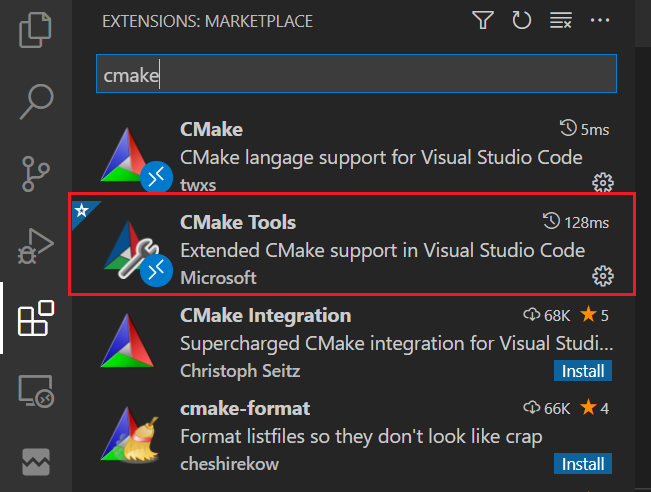The width and height of the screenshot is (651, 492).
Task: Open the Source Control view
Action: 35,174
